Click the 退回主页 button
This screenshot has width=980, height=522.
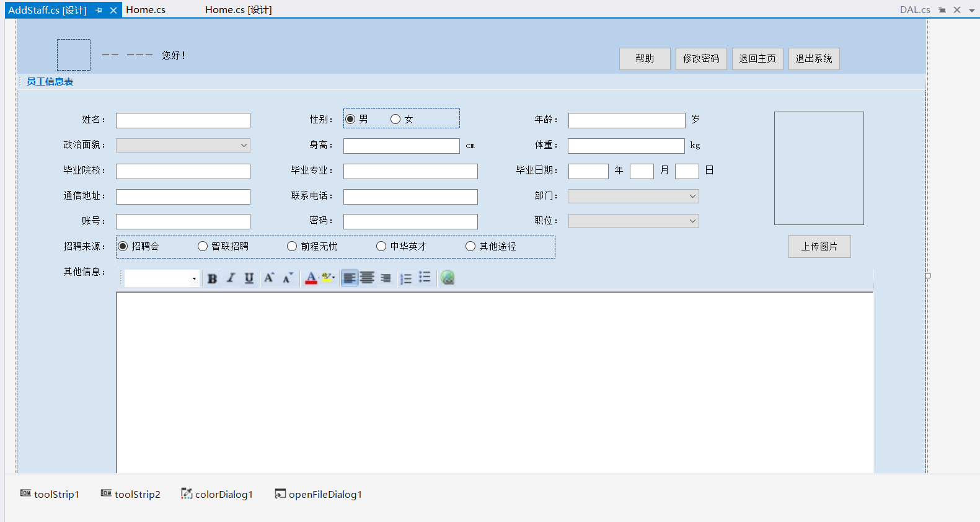[x=757, y=58]
